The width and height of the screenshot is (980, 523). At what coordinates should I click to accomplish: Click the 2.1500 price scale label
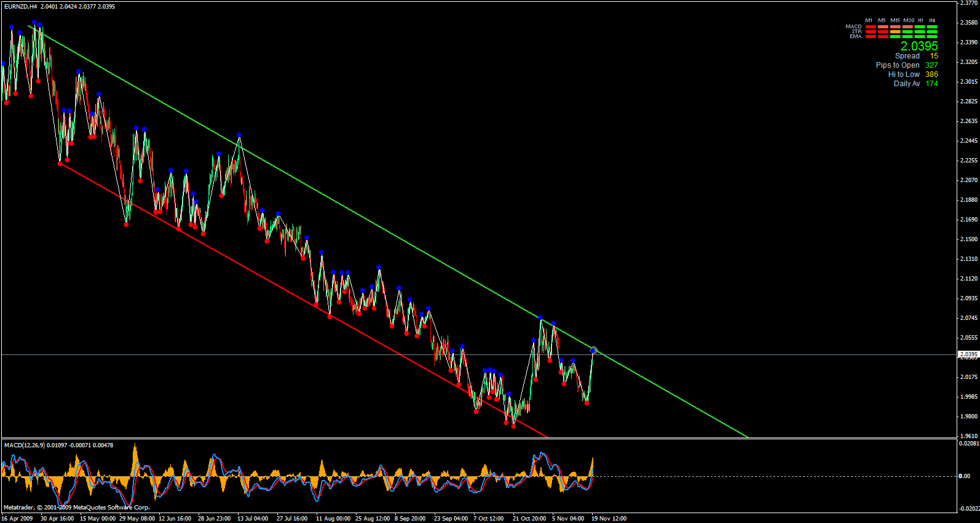[968, 239]
